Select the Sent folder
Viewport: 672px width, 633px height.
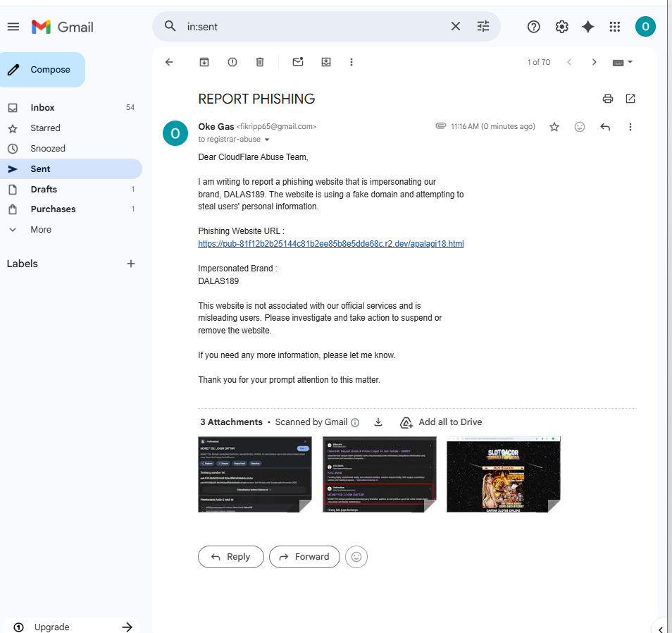pos(70,169)
